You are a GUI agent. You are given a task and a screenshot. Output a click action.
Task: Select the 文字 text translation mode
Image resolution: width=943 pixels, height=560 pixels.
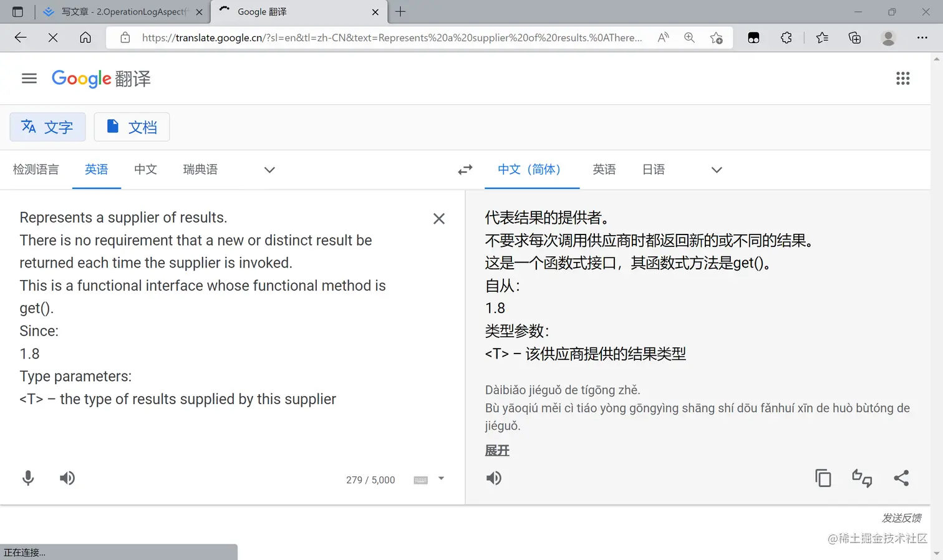pos(47,127)
